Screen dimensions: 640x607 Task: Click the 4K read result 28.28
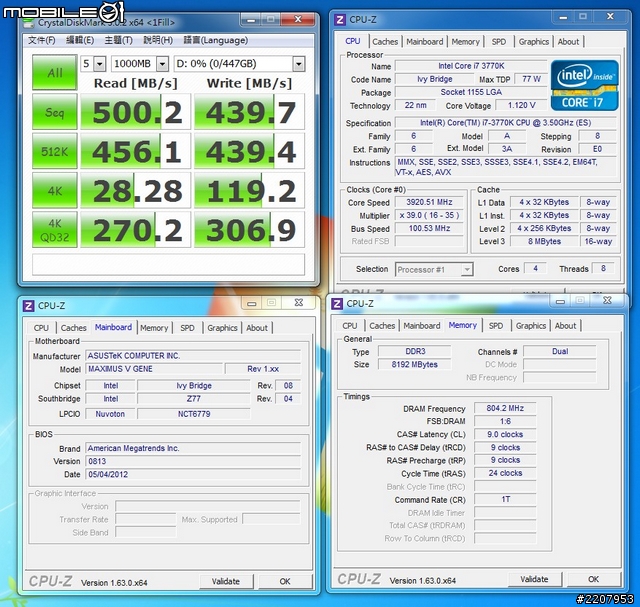point(136,191)
